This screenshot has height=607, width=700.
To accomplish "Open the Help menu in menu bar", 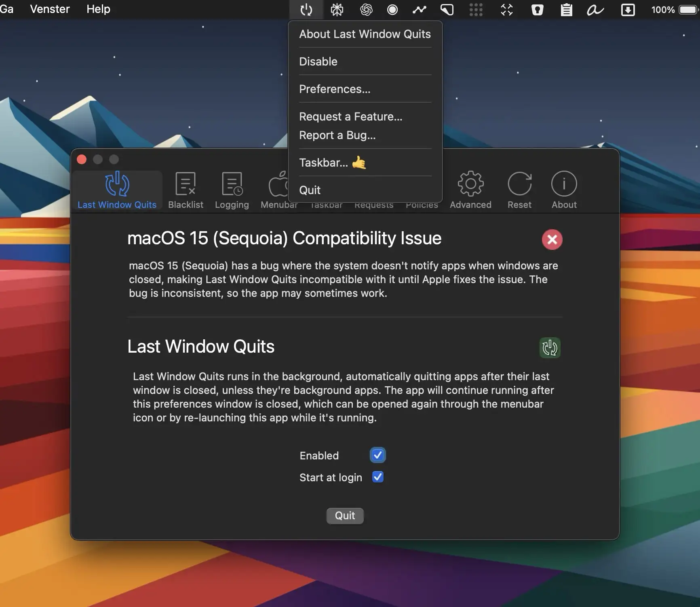I will (x=98, y=9).
